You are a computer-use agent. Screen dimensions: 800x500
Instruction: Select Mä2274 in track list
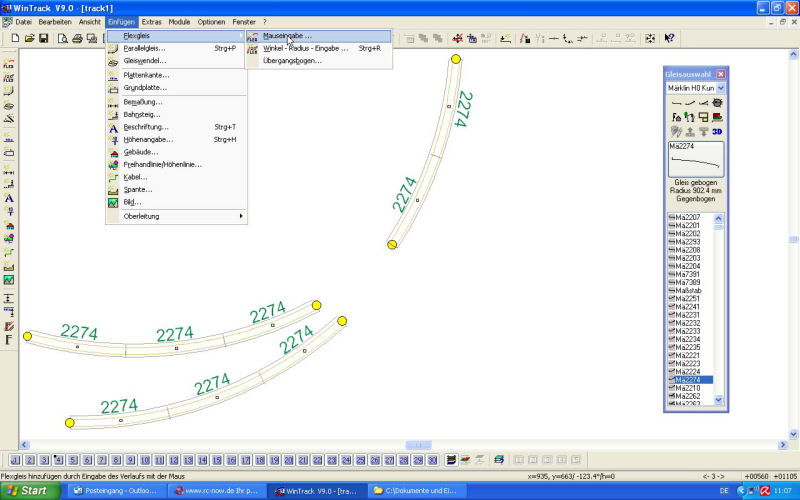tap(688, 380)
